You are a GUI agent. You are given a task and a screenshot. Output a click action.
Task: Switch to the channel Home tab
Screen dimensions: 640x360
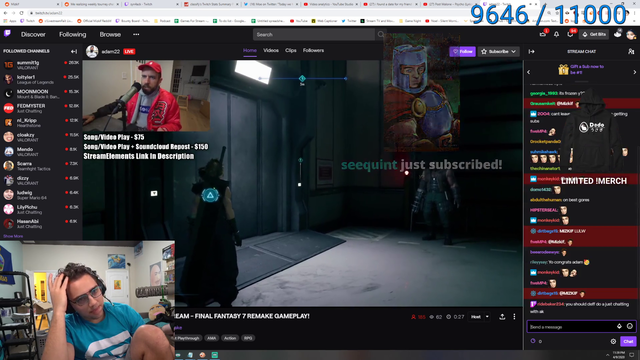(250, 51)
